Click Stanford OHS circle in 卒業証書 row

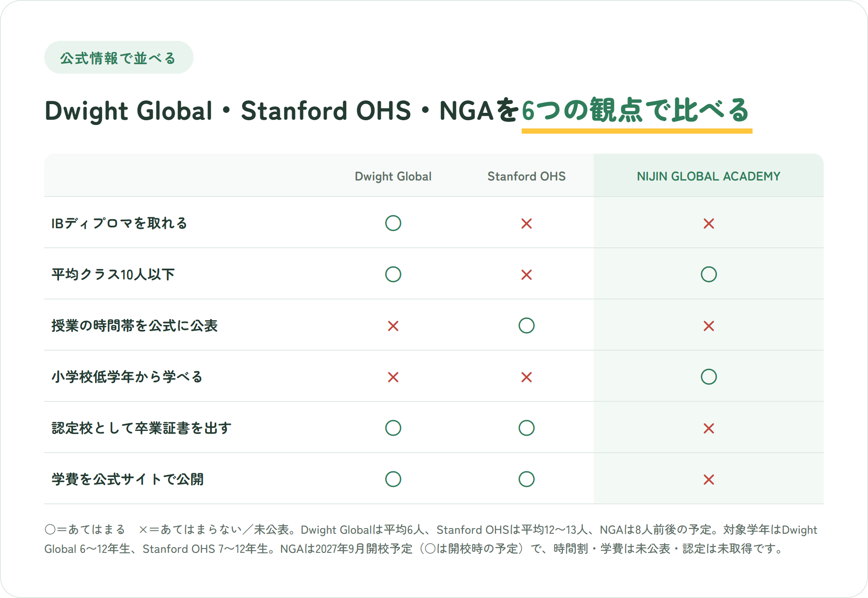(526, 428)
